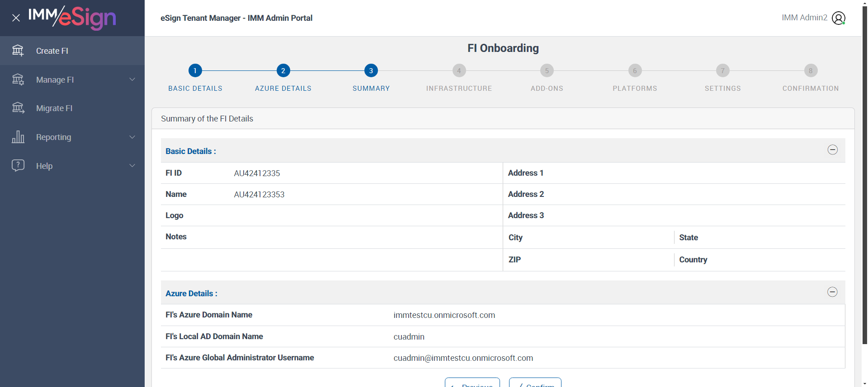
Task: Select the immtestcu.onmicrosoft.com domain value
Action: click(444, 315)
